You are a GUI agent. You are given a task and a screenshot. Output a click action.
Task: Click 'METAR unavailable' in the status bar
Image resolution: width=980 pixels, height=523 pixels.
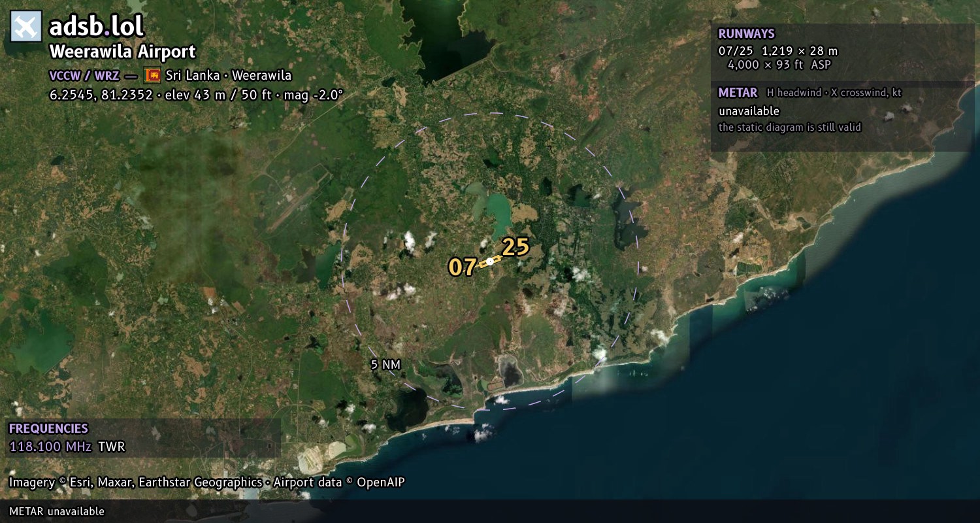point(57,511)
